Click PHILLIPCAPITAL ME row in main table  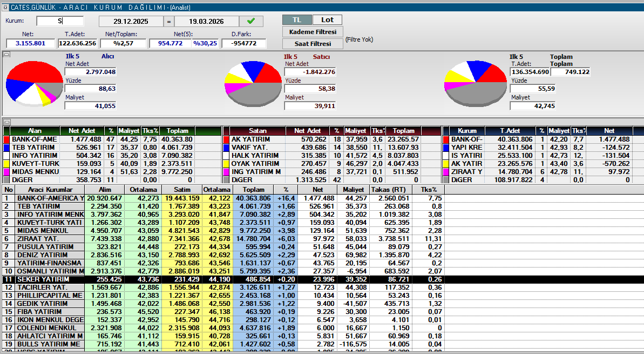pos(223,296)
